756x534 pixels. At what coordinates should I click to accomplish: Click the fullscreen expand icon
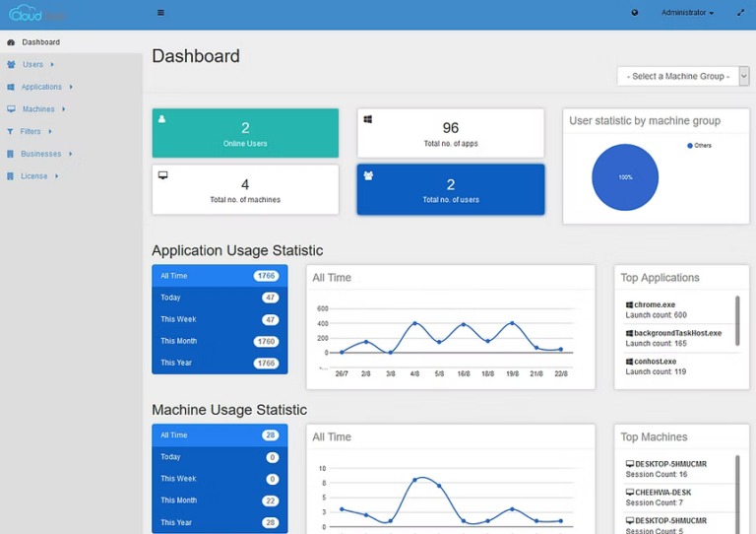[x=740, y=13]
